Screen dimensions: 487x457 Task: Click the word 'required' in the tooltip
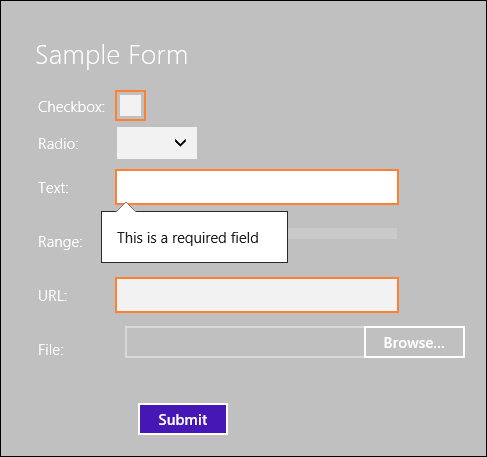pyautogui.click(x=194, y=239)
